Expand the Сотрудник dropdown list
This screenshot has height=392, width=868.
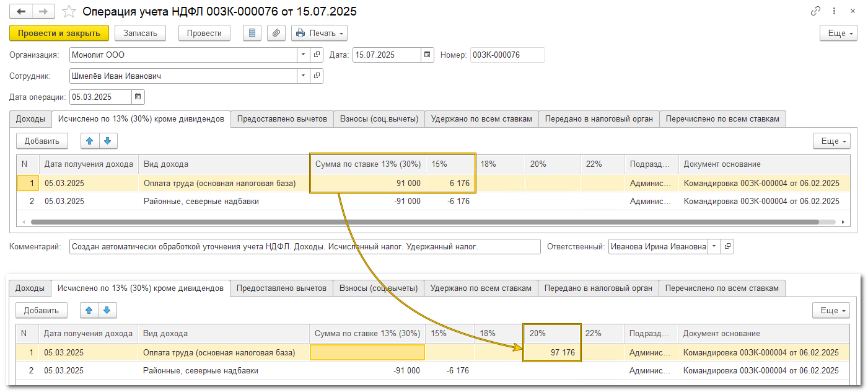[303, 76]
